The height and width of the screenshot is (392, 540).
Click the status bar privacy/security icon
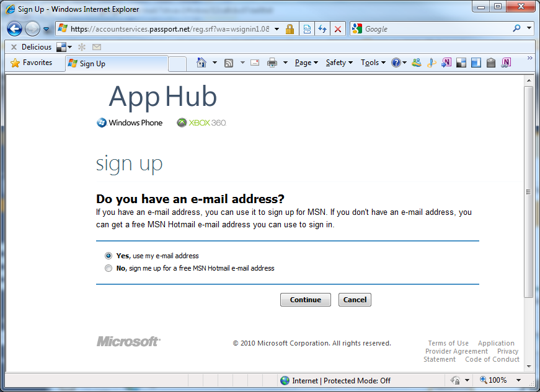(x=455, y=380)
